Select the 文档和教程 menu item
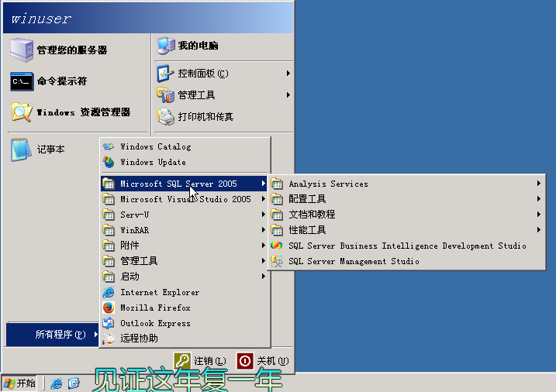The width and height of the screenshot is (556, 392). pos(406,215)
